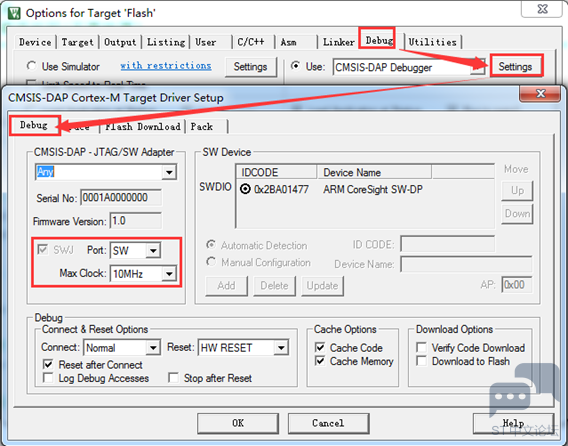
Task: Select 'ARM CoreSight SW-DP' device row
Action: pos(373,189)
